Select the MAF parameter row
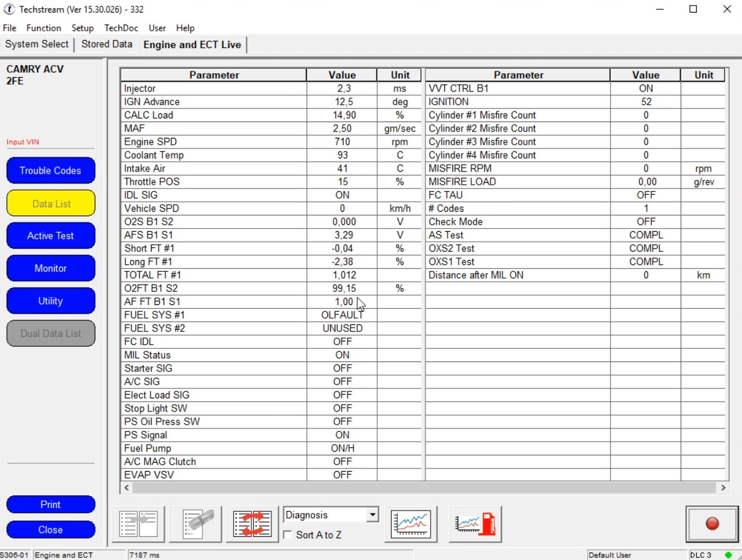This screenshot has height=560, width=742. [271, 128]
